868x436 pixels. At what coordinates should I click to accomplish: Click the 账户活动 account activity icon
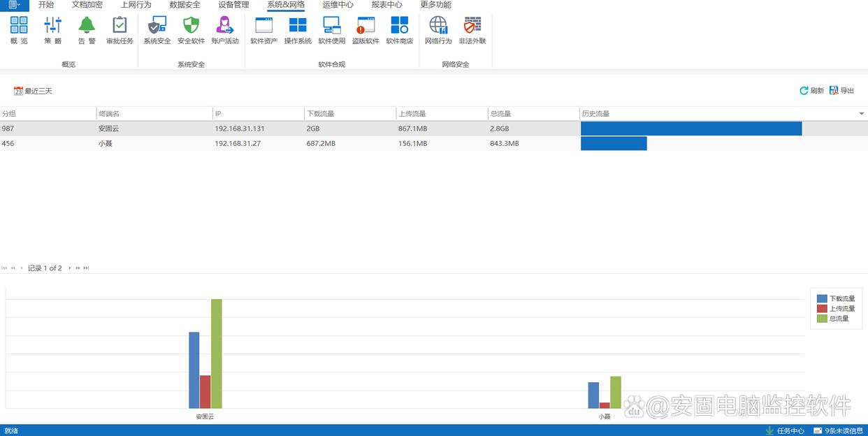coord(225,26)
